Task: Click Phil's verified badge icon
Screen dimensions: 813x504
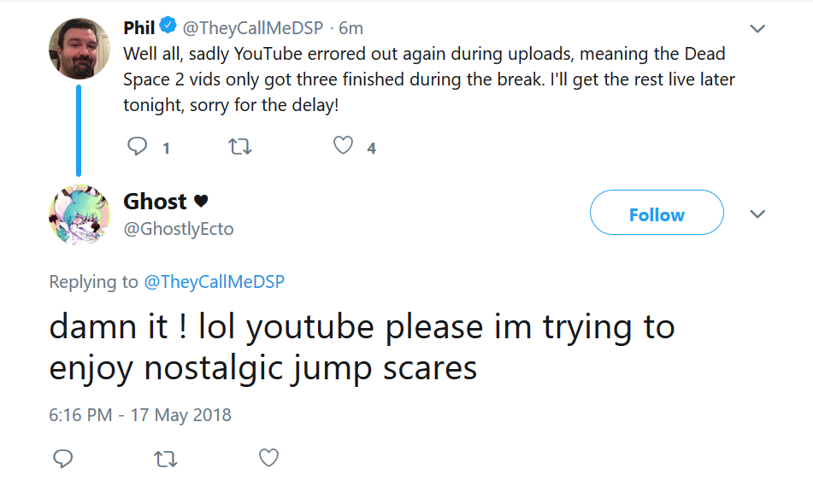Action: [168, 25]
